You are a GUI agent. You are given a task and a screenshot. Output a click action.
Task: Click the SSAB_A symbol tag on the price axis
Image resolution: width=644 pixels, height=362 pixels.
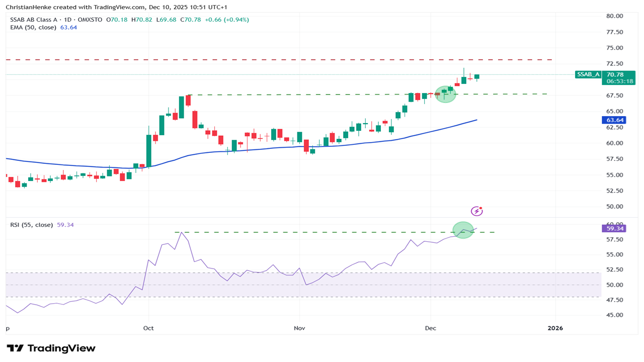(588, 74)
